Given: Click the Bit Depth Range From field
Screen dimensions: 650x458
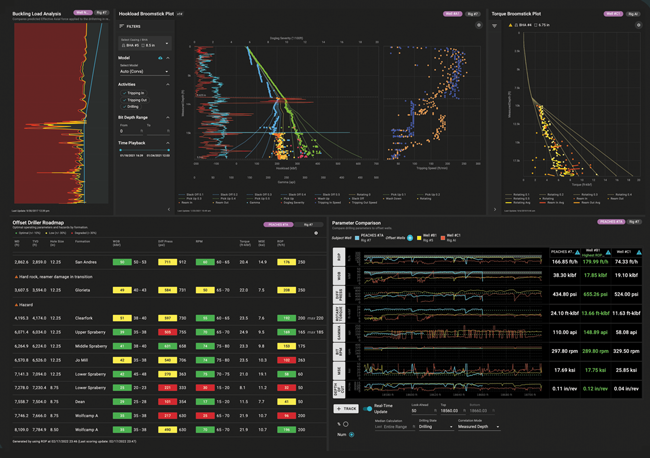Looking at the screenshot, I should (130, 130).
